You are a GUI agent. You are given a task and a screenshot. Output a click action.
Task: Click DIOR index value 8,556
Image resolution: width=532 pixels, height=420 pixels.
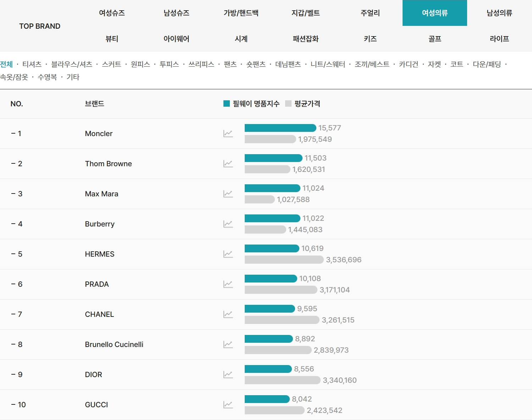pos(304,369)
